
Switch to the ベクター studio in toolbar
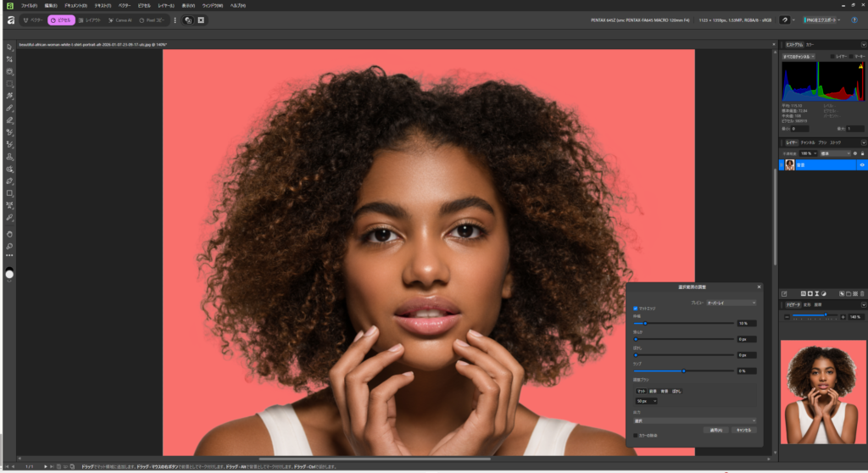[x=33, y=19]
